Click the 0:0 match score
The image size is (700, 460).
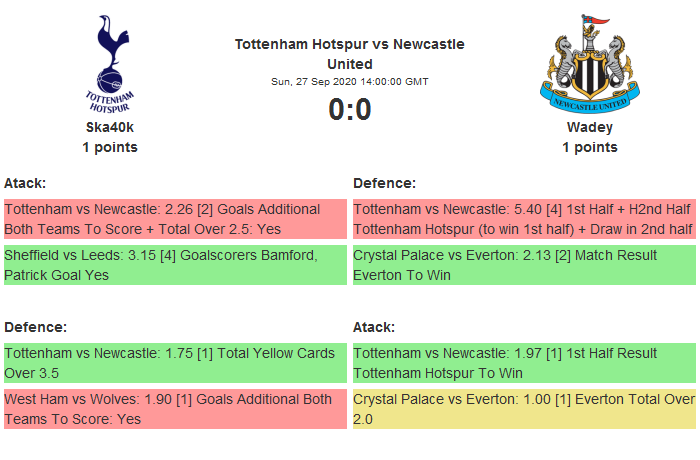[x=350, y=109]
